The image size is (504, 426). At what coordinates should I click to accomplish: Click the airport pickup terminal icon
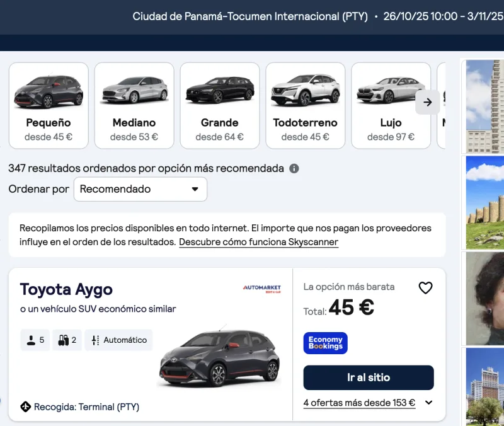click(25, 406)
